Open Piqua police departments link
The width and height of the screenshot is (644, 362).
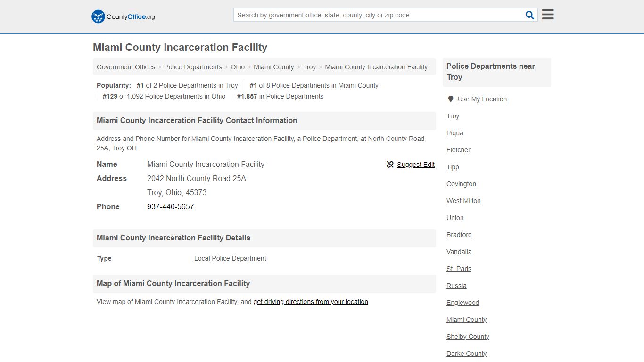point(455,133)
